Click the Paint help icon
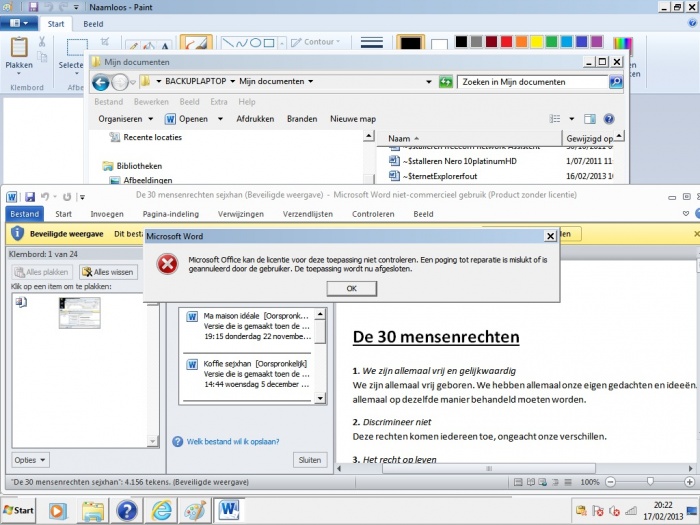This screenshot has height=525, width=700. tap(692, 23)
